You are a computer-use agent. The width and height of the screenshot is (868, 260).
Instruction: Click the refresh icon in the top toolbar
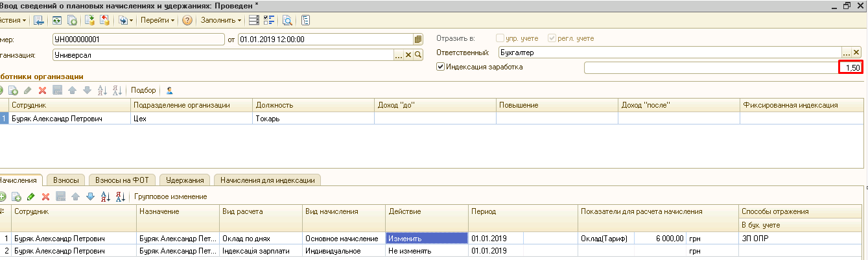(x=57, y=20)
